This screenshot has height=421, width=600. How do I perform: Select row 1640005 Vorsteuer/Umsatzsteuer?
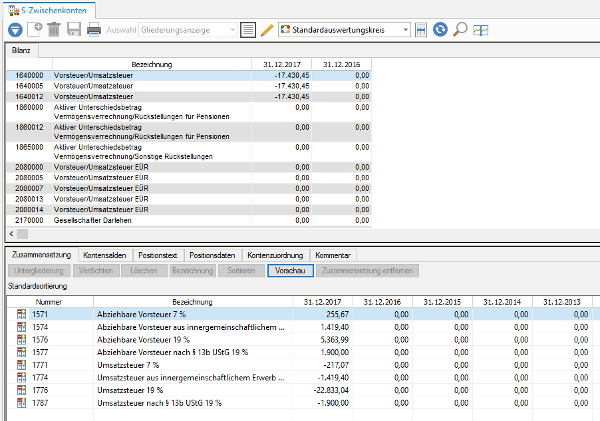[189, 86]
